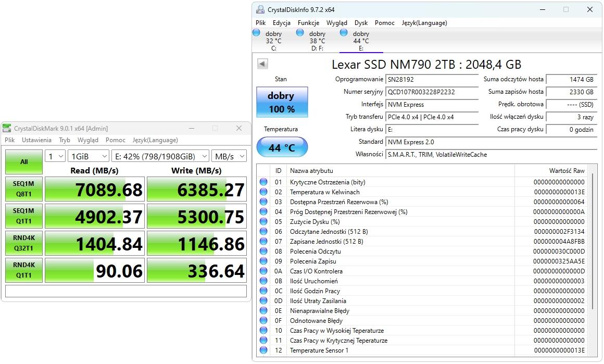Open the 1GiB test size dropdown
Viewport: 604px width, 364px height.
click(x=88, y=156)
